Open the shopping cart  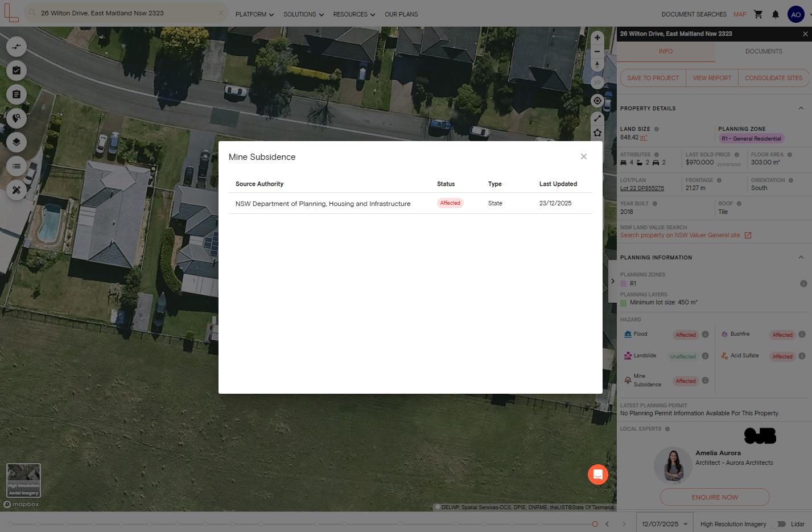point(758,14)
